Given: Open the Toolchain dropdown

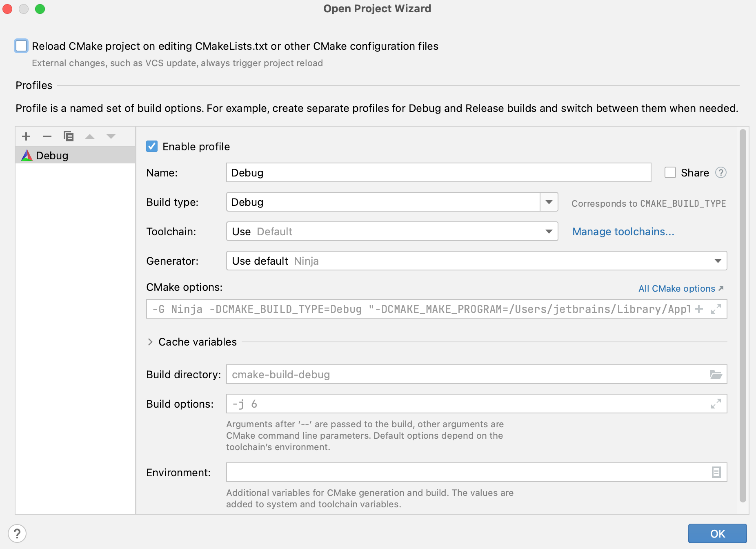Looking at the screenshot, I should 392,232.
